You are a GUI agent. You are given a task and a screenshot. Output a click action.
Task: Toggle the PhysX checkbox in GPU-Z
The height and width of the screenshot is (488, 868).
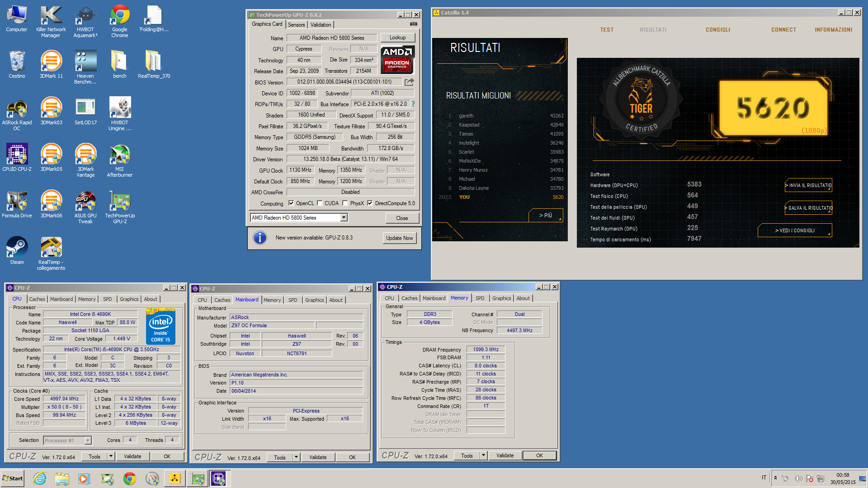(345, 203)
